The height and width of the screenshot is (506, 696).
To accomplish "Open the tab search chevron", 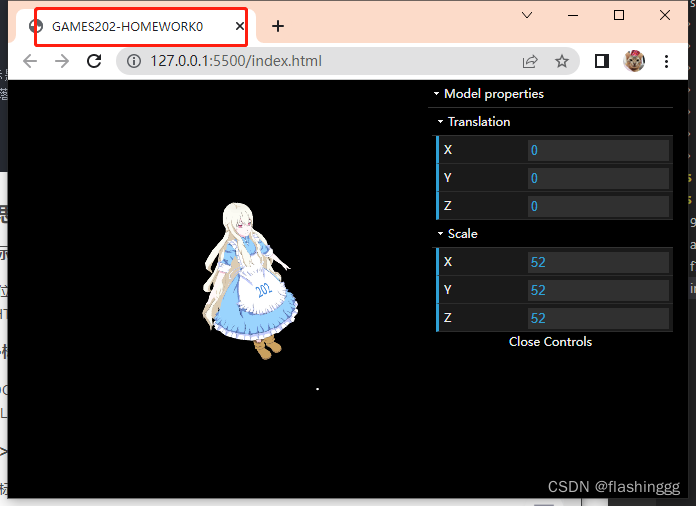I will tap(527, 16).
